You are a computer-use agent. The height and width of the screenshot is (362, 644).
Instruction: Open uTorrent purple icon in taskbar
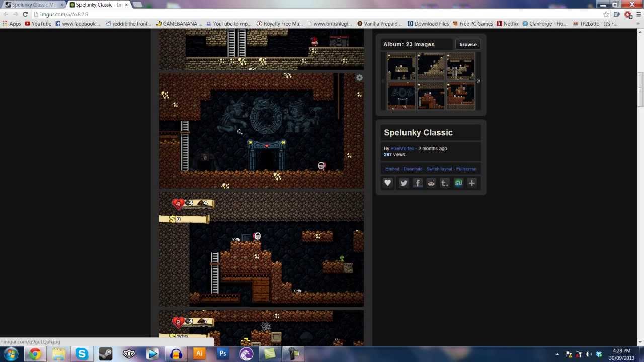[x=247, y=354]
